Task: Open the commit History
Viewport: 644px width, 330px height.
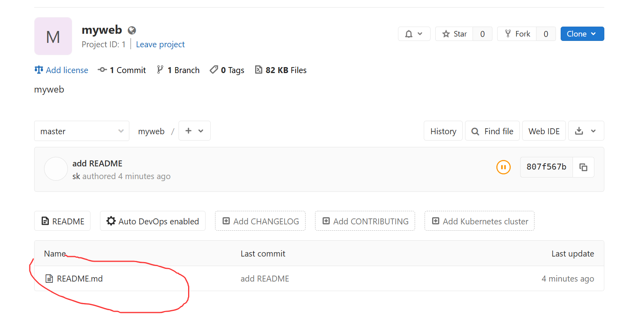Action: point(443,131)
